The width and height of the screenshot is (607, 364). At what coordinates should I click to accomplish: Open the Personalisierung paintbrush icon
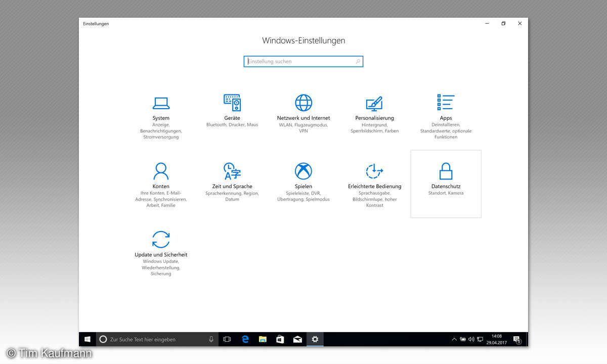pyautogui.click(x=374, y=103)
